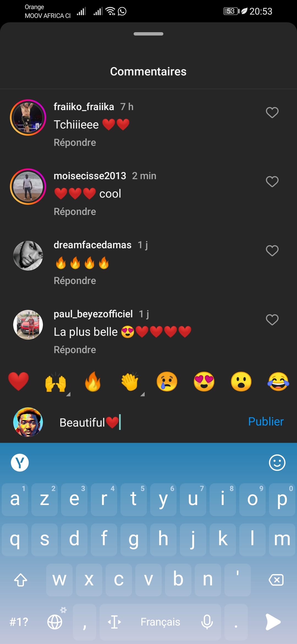Toggle like on paul_beyezofficiel's comment

(272, 320)
